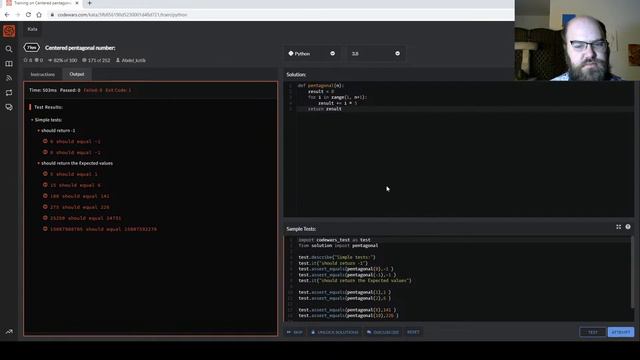Close the Training on Centered pentagonal tab
The image size is (640, 360).
coord(77,3)
